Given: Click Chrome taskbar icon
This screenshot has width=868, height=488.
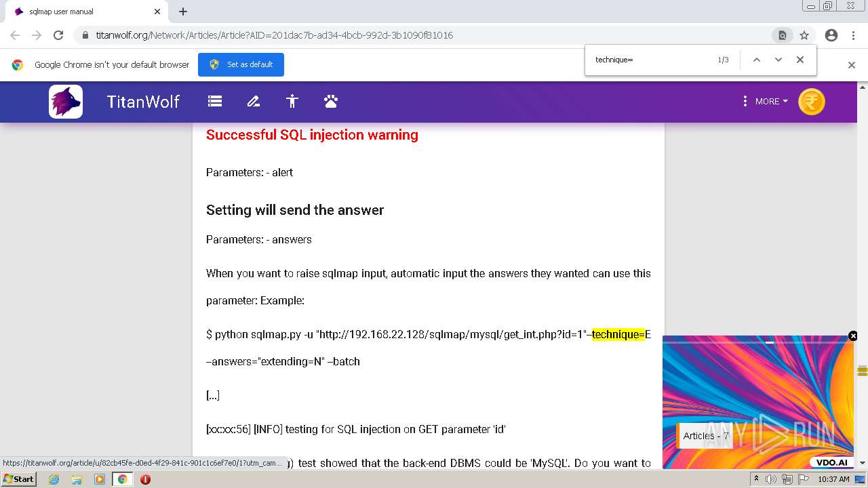Looking at the screenshot, I should click(x=122, y=479).
